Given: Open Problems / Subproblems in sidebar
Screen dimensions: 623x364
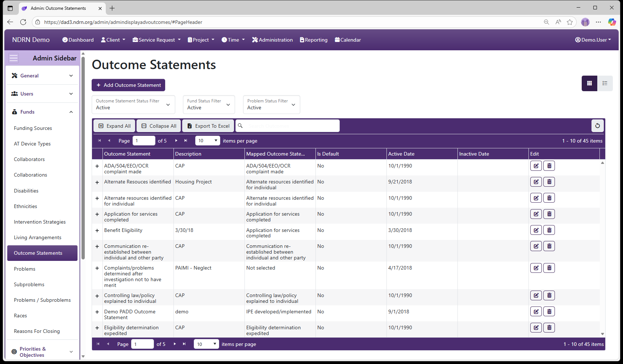Looking at the screenshot, I should [42, 300].
